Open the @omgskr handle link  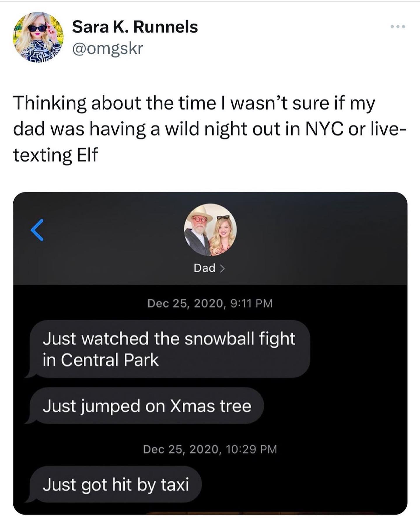pyautogui.click(x=107, y=48)
